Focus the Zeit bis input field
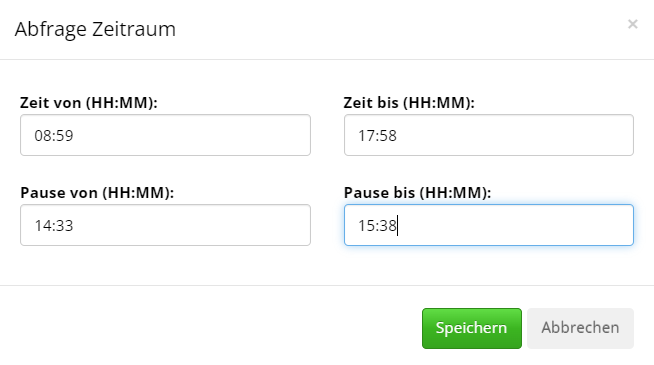 (489, 135)
